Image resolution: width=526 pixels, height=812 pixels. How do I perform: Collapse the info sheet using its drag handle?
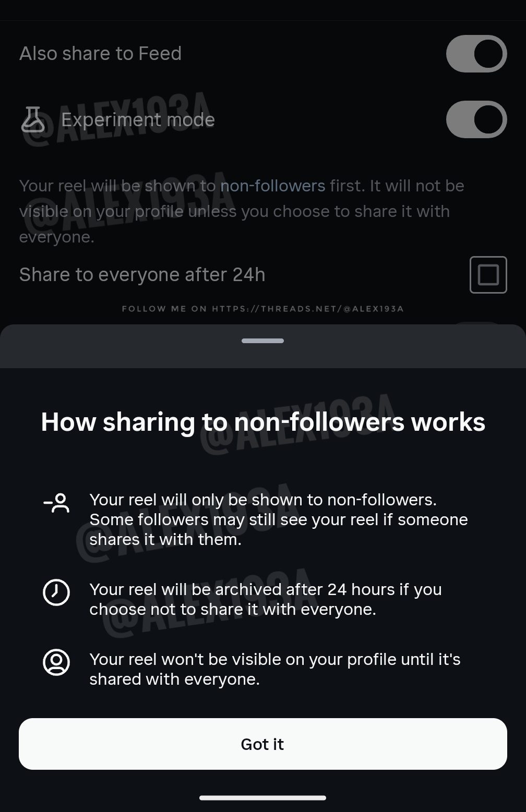click(x=263, y=341)
